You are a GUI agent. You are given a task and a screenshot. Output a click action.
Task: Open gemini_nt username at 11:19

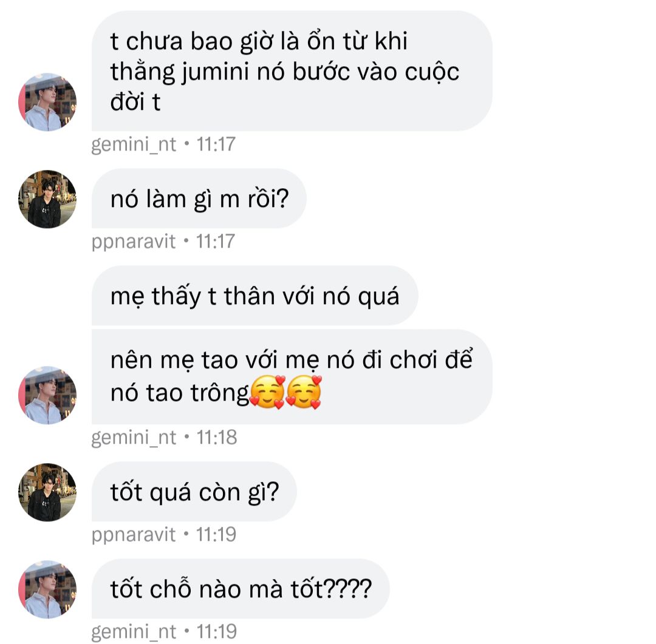pyautogui.click(x=134, y=632)
